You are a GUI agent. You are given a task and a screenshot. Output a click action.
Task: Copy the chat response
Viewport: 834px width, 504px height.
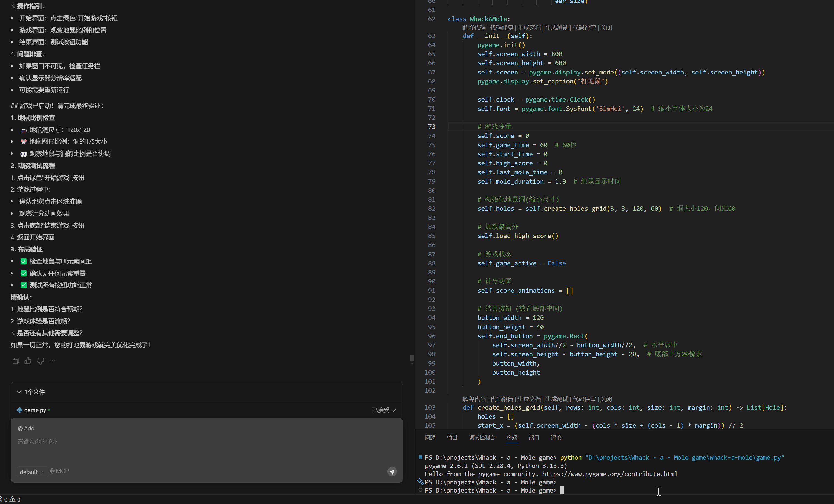pos(16,361)
